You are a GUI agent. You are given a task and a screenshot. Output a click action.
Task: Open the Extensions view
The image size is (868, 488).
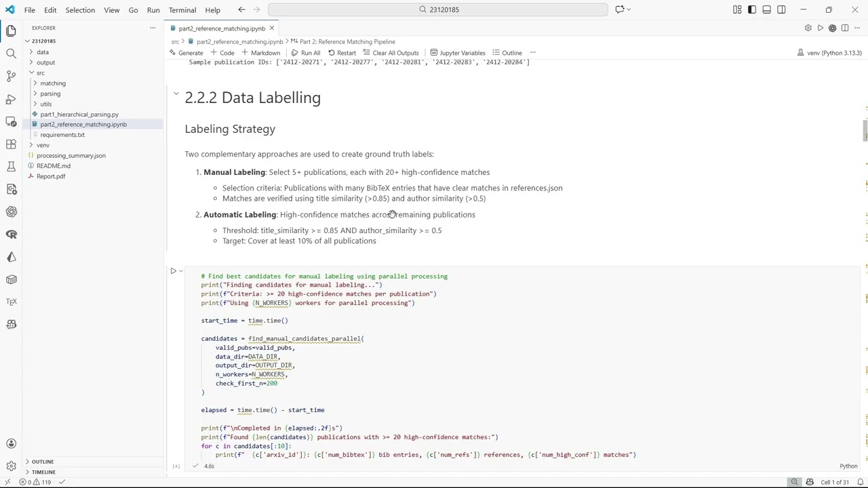coord(11,144)
